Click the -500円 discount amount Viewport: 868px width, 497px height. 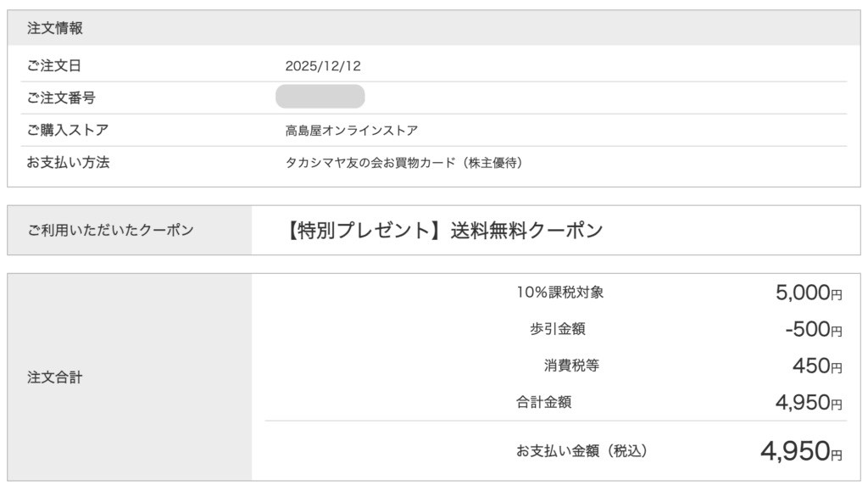tap(813, 330)
